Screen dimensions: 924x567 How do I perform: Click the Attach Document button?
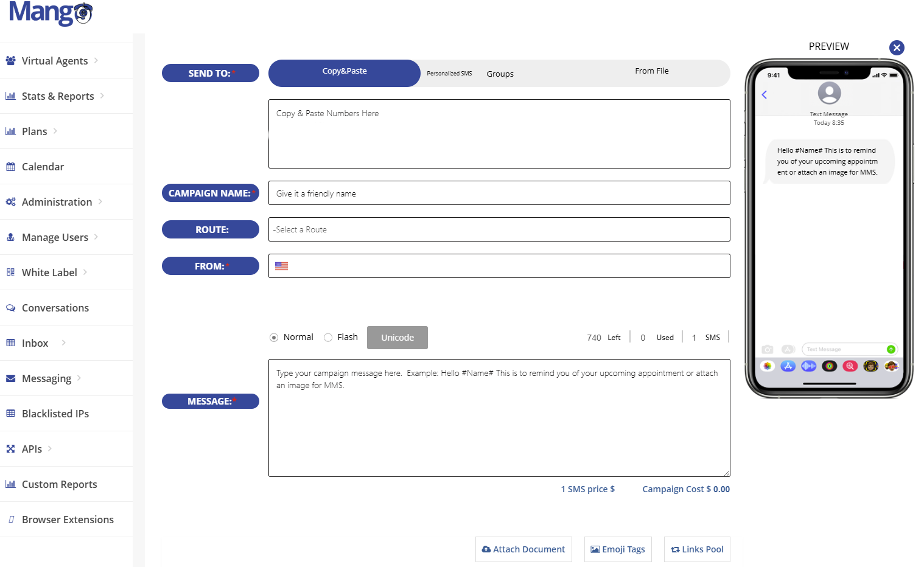pyautogui.click(x=523, y=549)
